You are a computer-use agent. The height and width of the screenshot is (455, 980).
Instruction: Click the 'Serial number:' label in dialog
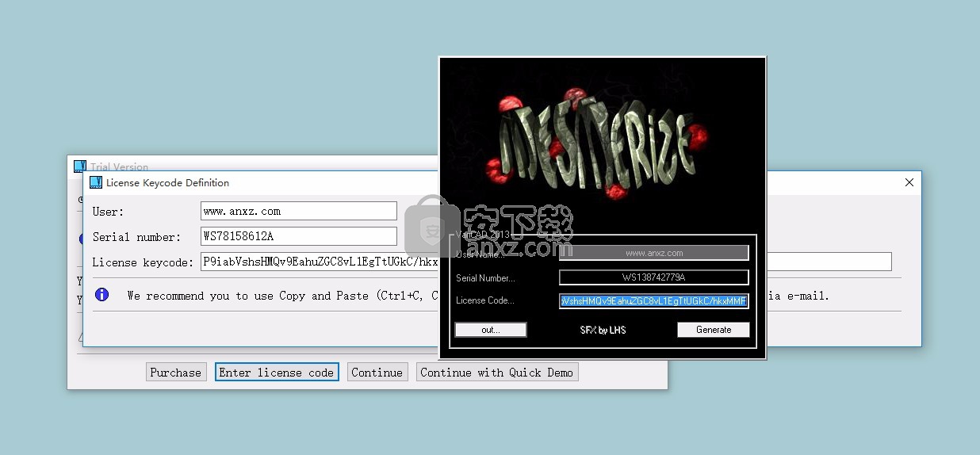click(x=136, y=237)
